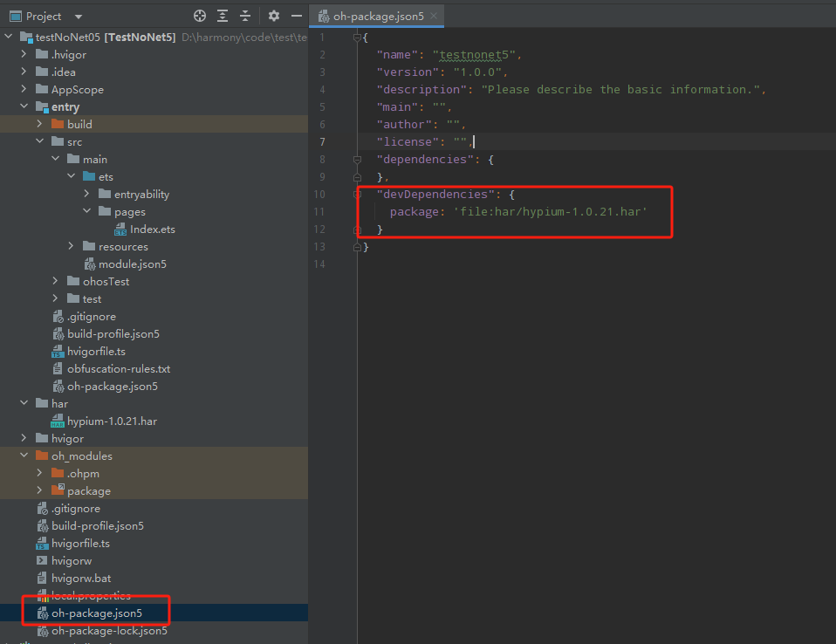
Task: Hide the Project panel with minus icon
Action: pos(297,16)
